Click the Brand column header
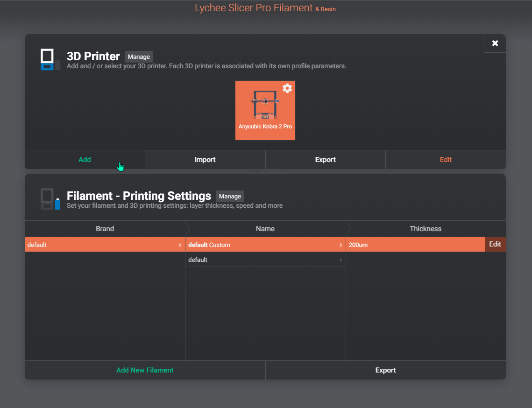This screenshot has height=408, width=532. pos(105,229)
